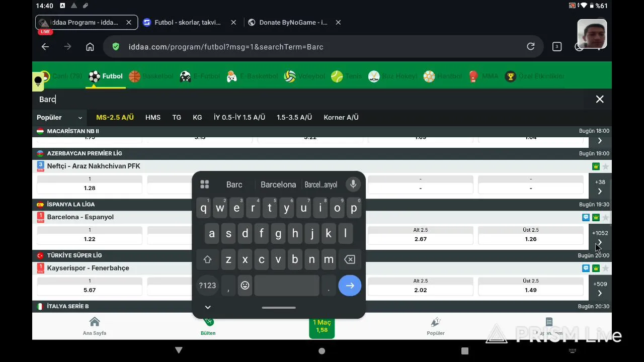Favorite the Neftçi match with star
This screenshot has width=644, height=362.
pos(606,166)
